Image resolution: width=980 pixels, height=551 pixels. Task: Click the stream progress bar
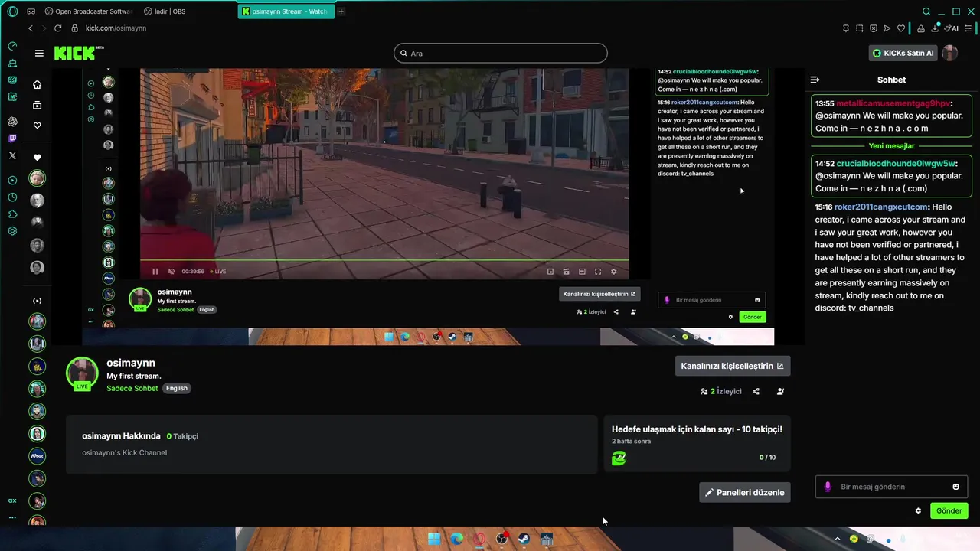(x=384, y=260)
